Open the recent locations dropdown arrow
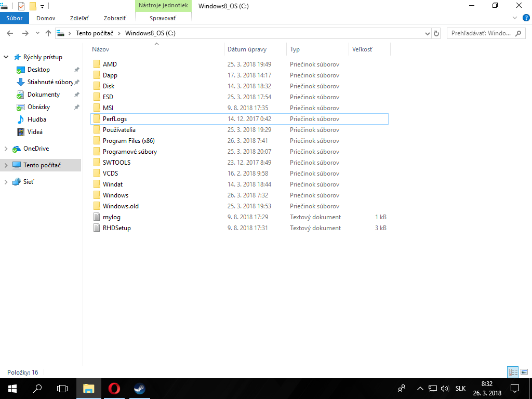Viewport: 532px width, 399px height. point(37,33)
